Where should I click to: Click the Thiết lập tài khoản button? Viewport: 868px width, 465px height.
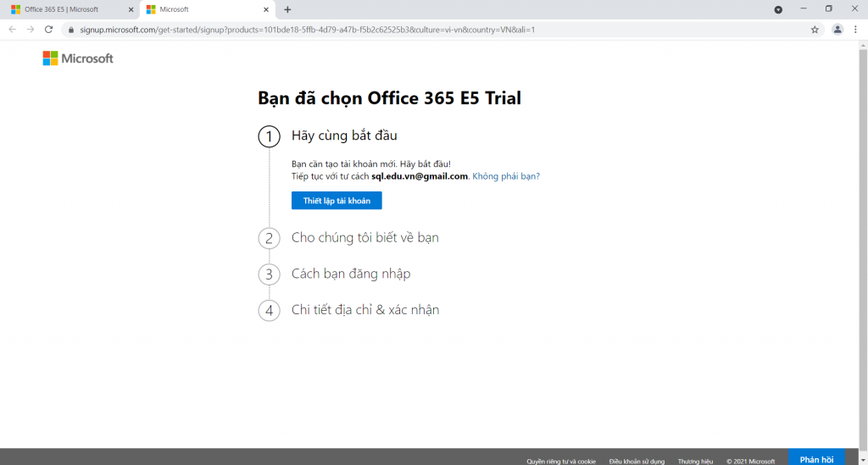click(337, 201)
